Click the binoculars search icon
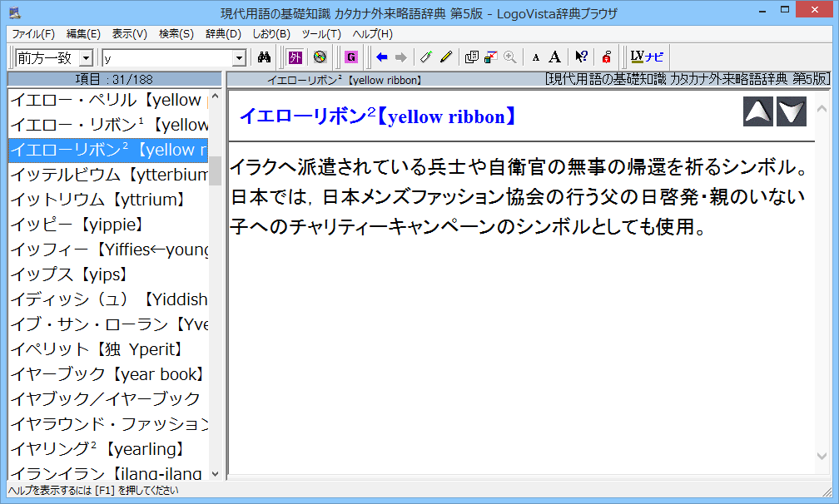Screen dimensions: 839x504 point(265,57)
